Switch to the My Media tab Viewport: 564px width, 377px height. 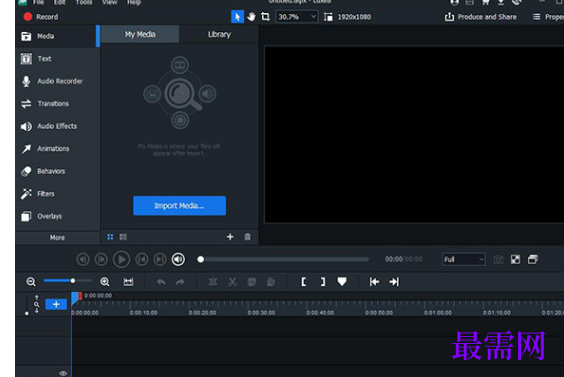coord(140,34)
